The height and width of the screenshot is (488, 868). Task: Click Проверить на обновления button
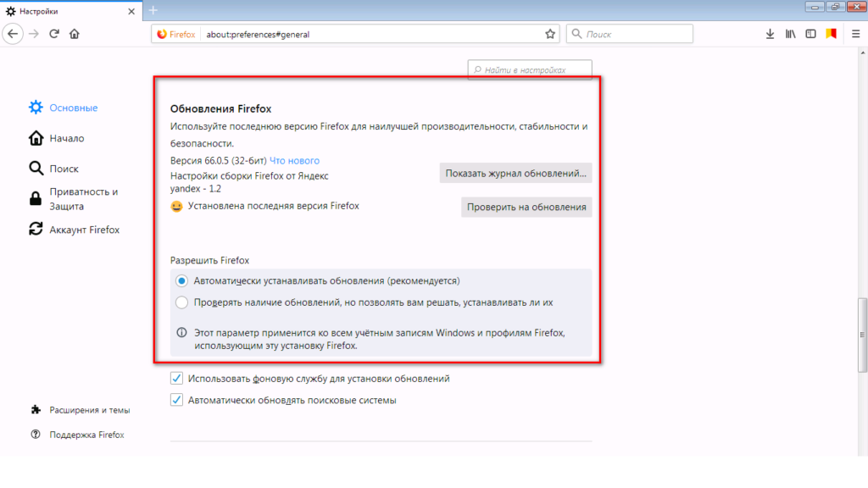[526, 207]
